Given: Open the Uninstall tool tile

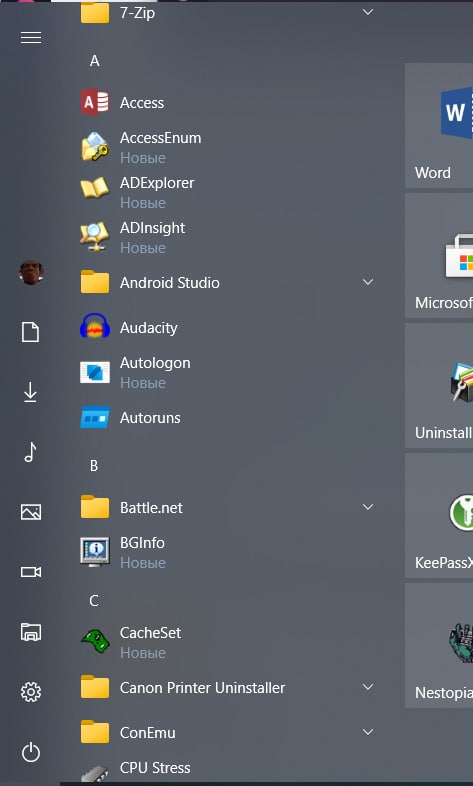Looking at the screenshot, I should coord(439,385).
